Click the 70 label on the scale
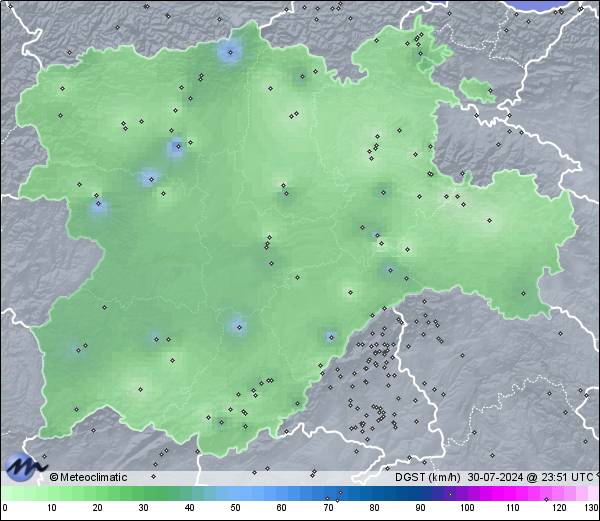Image resolution: width=600 pixels, height=521 pixels. click(x=328, y=508)
